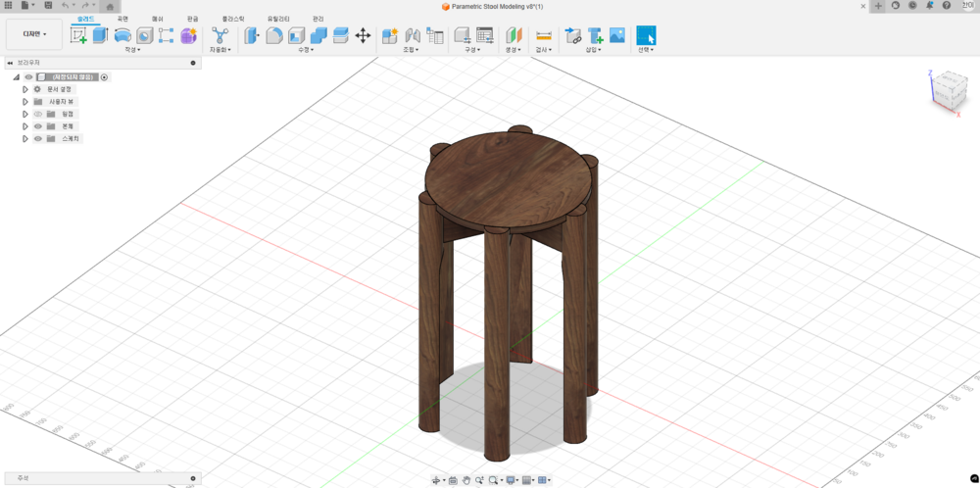
Task: Expand the 자동화 dropdown menu
Action: tap(220, 49)
